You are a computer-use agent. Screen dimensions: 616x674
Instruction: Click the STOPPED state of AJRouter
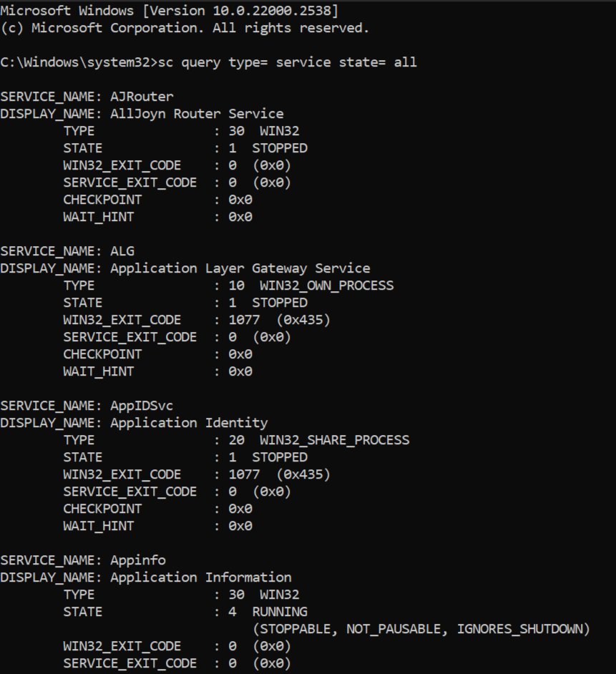tap(279, 148)
